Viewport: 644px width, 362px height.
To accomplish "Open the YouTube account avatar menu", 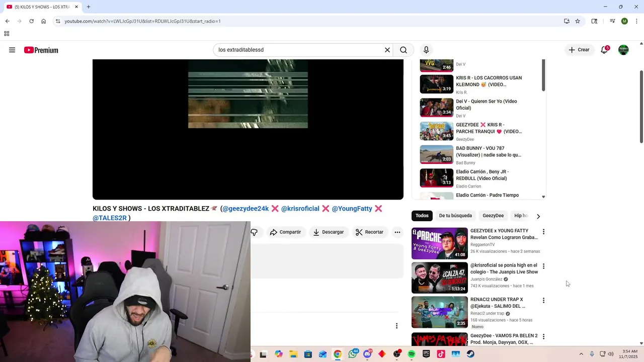I will coord(623,50).
